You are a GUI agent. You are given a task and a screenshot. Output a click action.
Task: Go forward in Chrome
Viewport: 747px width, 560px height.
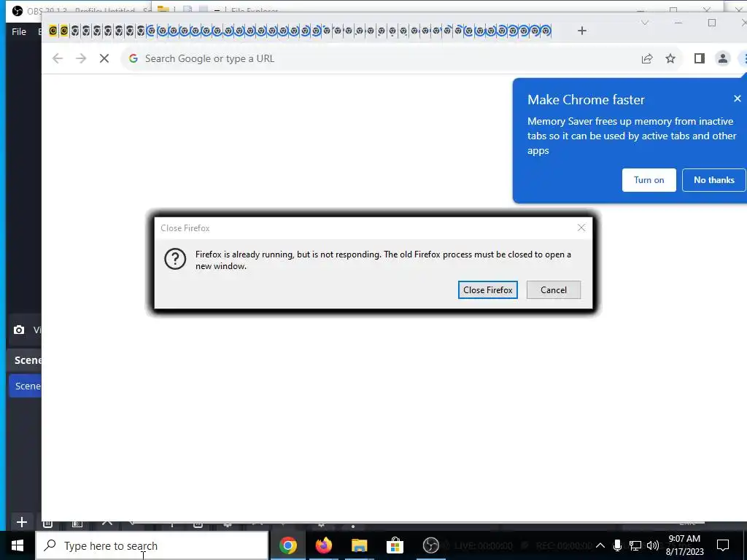coord(81,58)
